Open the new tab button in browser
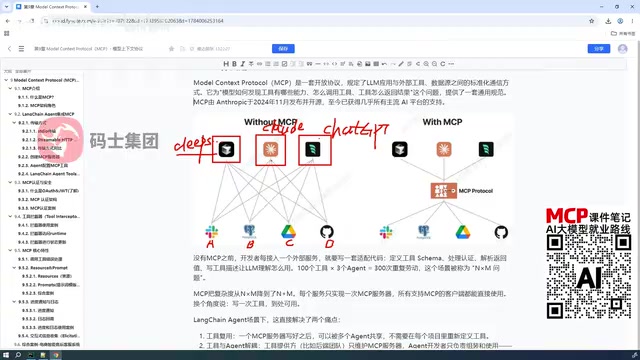Image resolution: width=640 pixels, height=360 pixels. 97,7
